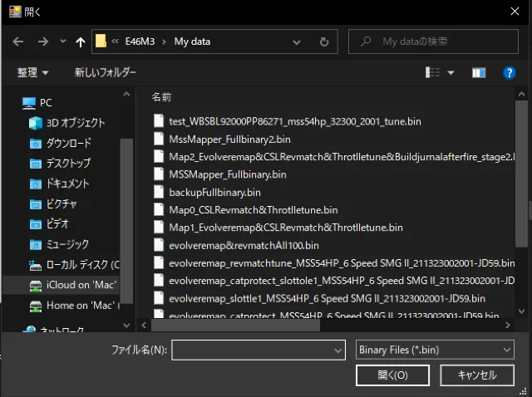Select evolveremap&revmatchAll100.bin file

coord(236,245)
